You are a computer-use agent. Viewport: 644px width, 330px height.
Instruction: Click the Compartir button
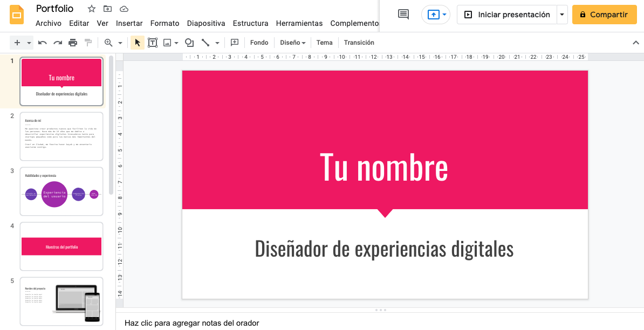pos(604,15)
